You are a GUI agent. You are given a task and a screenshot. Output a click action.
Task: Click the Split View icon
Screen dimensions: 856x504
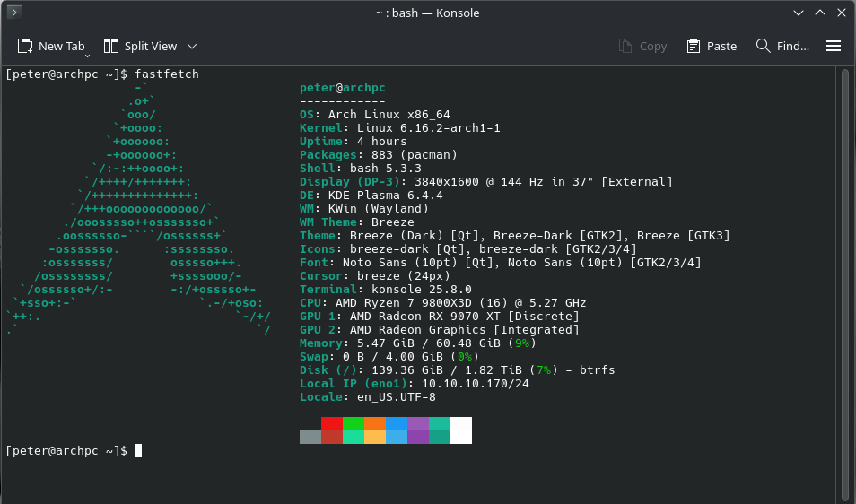(111, 46)
